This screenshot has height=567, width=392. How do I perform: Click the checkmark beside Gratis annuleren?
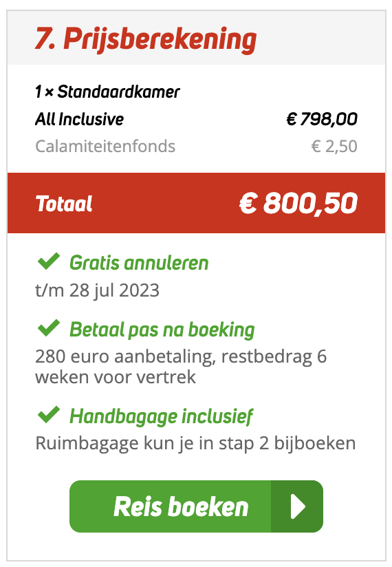coord(49,261)
